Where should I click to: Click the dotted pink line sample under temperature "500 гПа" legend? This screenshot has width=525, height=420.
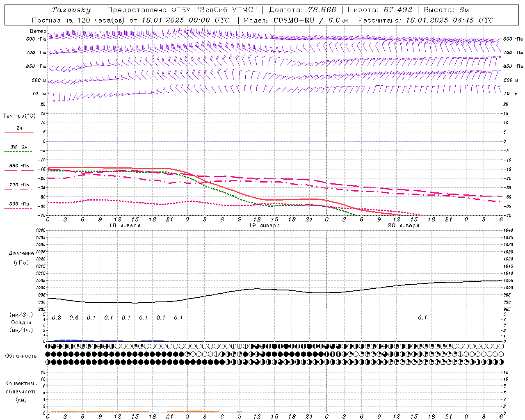click(18, 209)
